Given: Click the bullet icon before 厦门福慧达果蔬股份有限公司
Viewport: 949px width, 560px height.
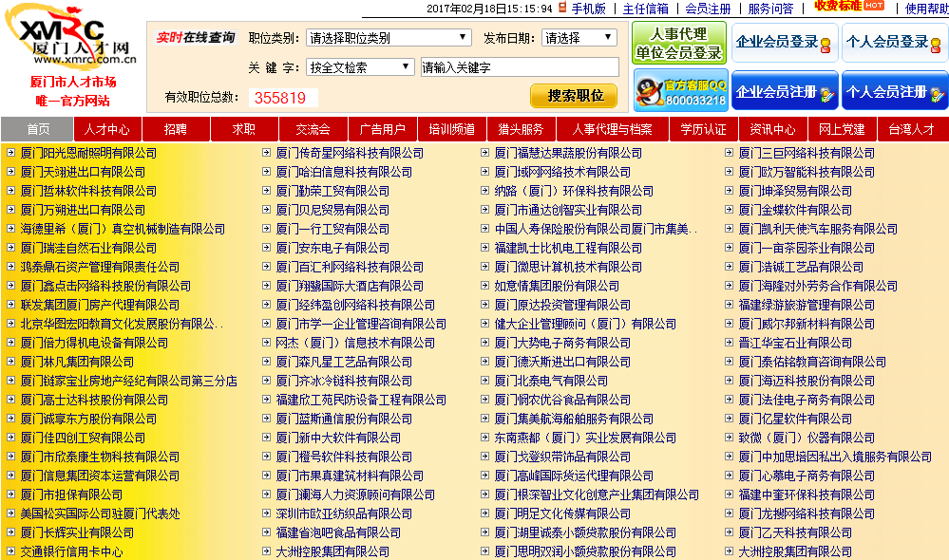Looking at the screenshot, I should (484, 153).
